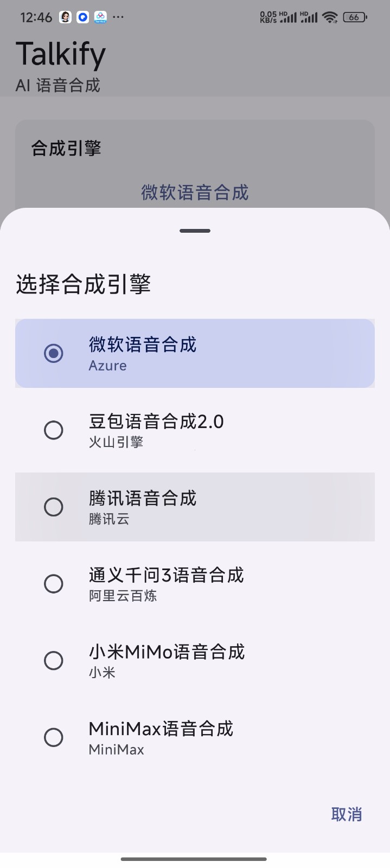Screen dimensions: 390x868
Task: Select 通义千问3语音合成 radio button
Action: pyautogui.click(x=53, y=584)
